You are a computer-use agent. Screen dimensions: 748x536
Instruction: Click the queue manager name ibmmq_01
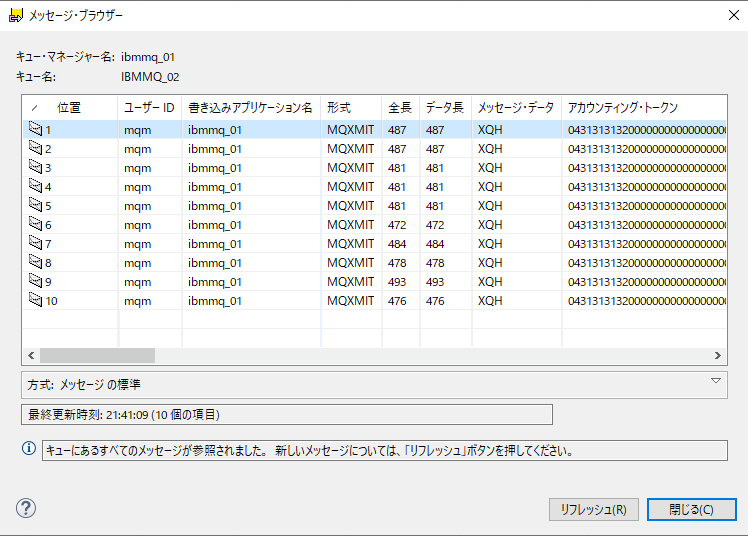click(x=148, y=57)
